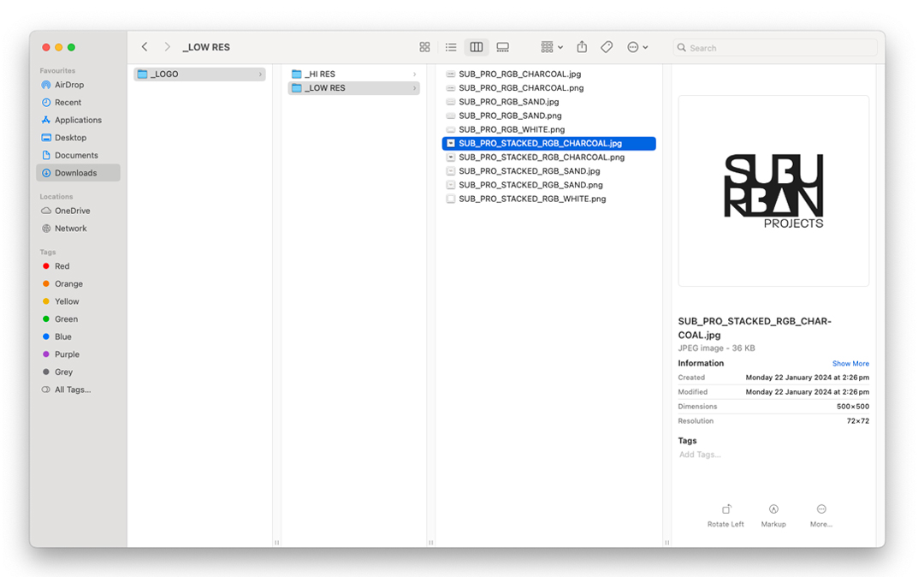
Task: Select the column view button
Action: point(477,47)
